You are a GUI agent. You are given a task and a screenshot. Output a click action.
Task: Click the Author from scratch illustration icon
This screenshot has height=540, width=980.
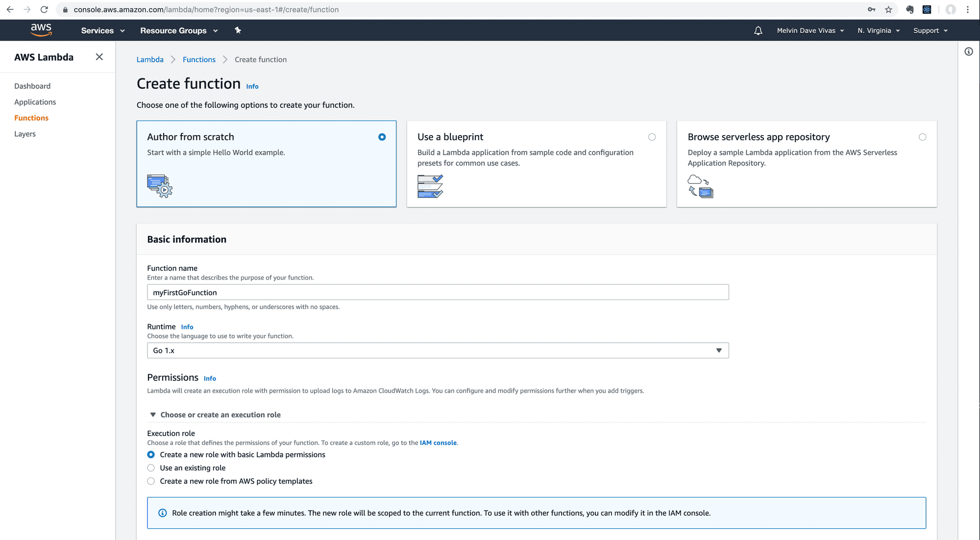160,186
